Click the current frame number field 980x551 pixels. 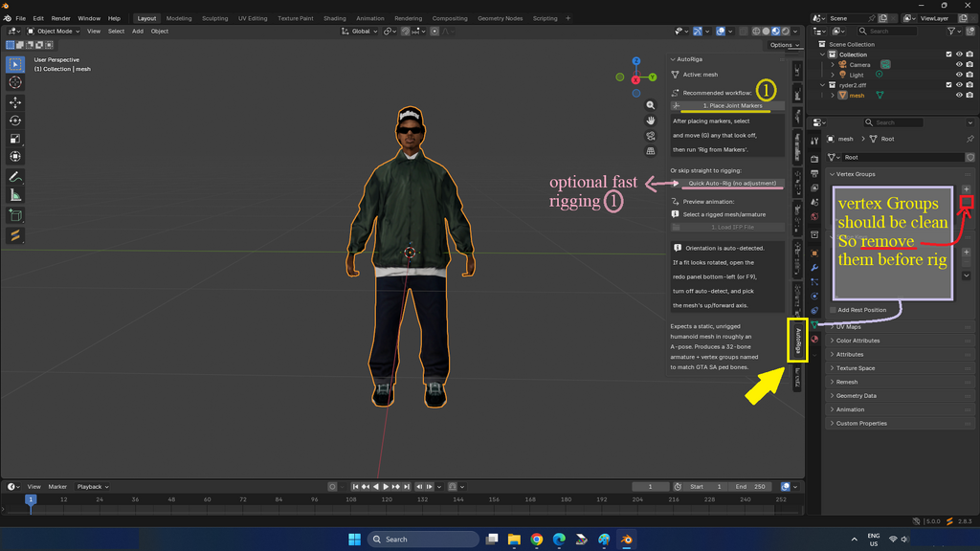(x=650, y=487)
